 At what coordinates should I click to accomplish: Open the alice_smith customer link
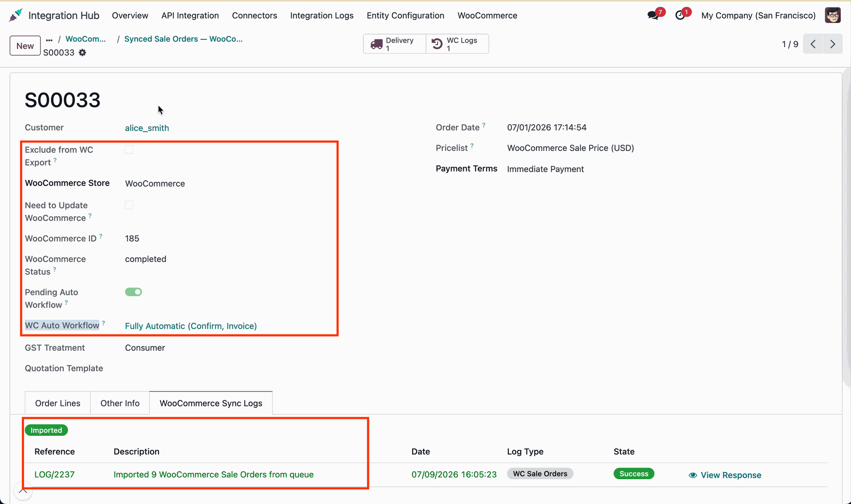coord(147,128)
